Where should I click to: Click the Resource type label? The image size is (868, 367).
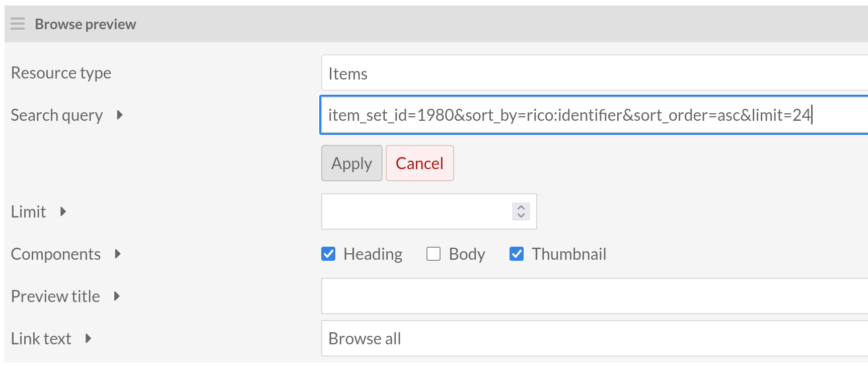click(61, 73)
